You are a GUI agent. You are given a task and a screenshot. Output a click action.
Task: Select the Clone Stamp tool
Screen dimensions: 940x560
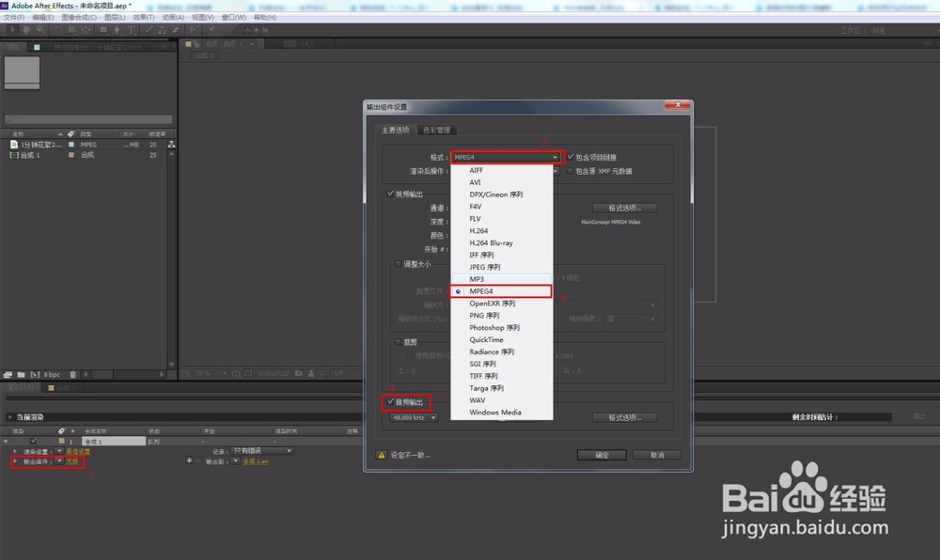(x=162, y=29)
